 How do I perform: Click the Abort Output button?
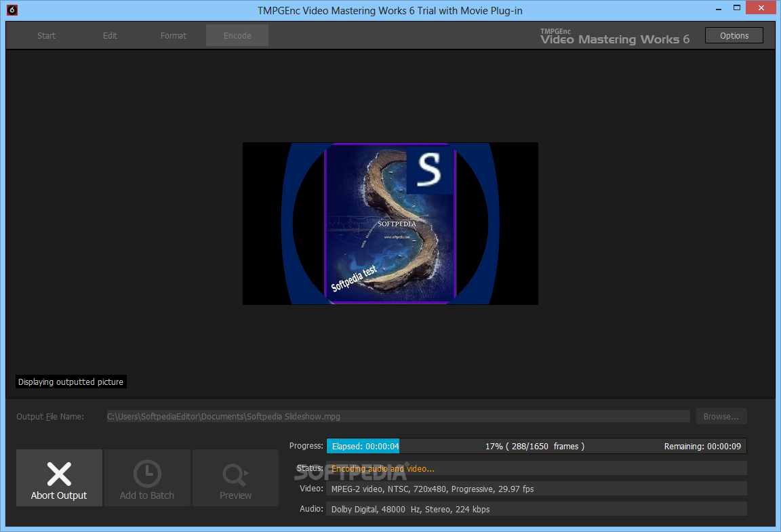click(59, 478)
